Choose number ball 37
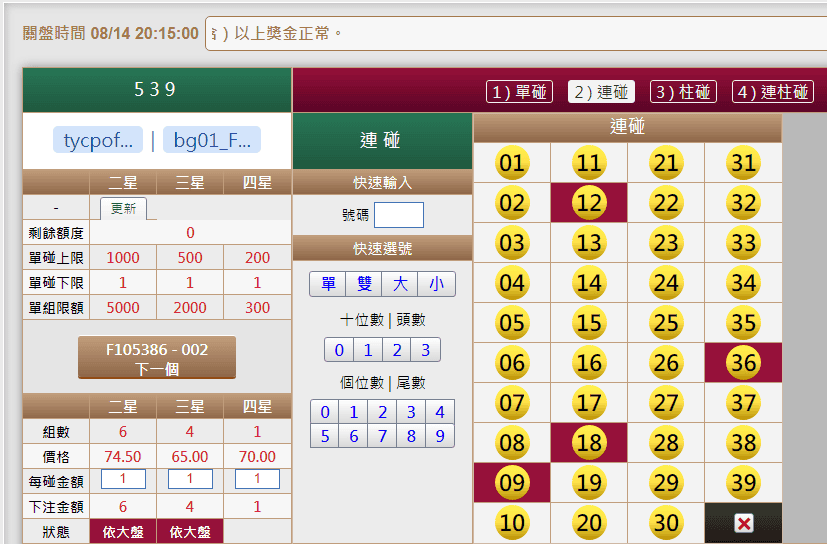 click(743, 403)
